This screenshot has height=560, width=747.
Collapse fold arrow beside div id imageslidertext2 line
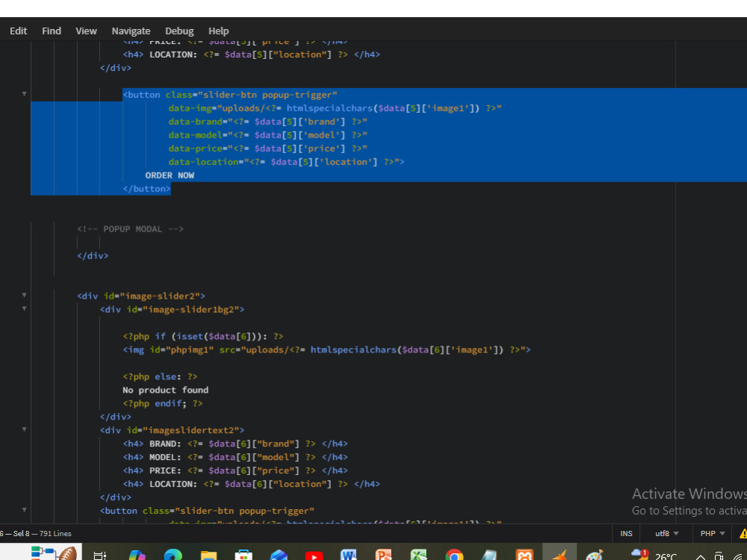[x=25, y=429]
